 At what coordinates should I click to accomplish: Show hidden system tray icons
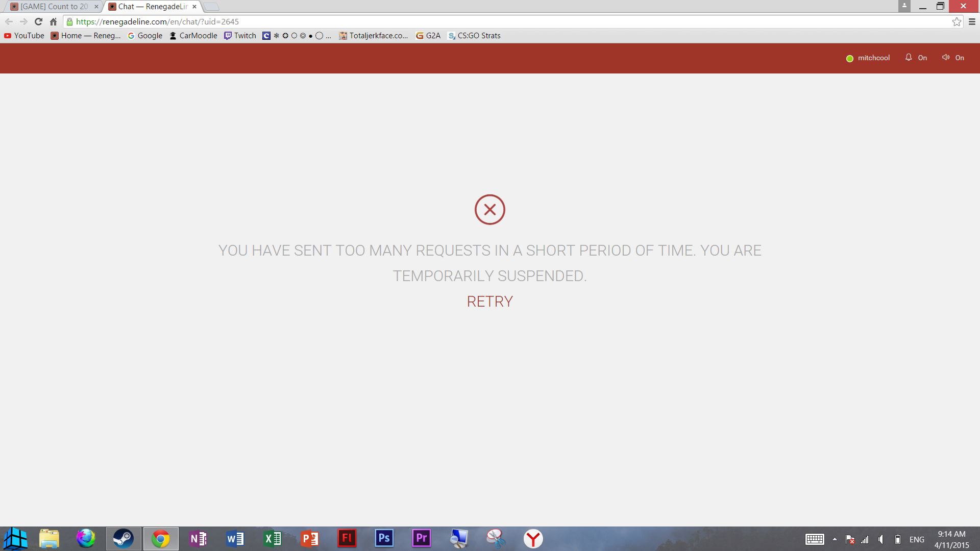coord(835,539)
